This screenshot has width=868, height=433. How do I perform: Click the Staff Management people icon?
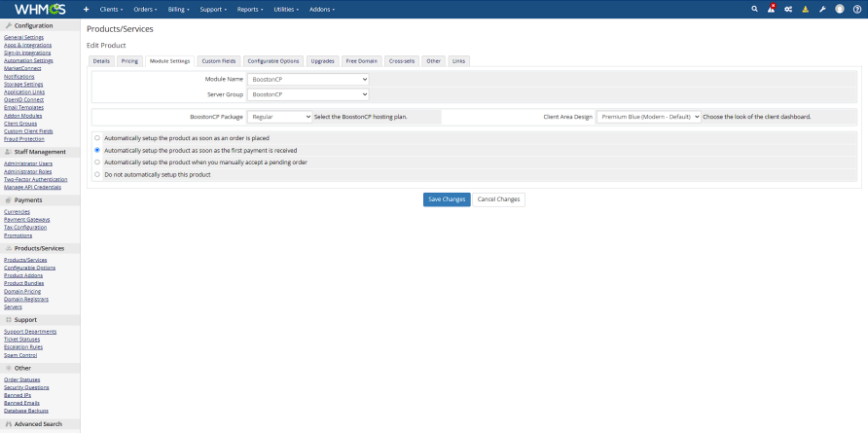9,152
